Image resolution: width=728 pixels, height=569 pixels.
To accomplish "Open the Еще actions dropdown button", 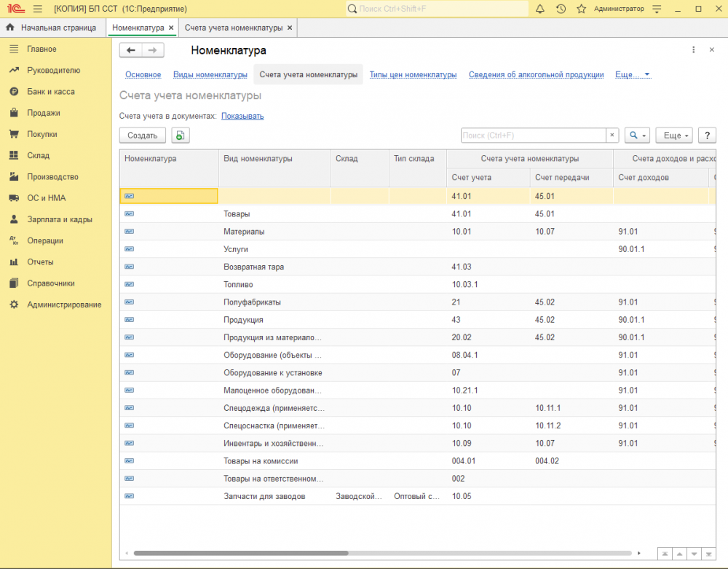I will point(674,136).
